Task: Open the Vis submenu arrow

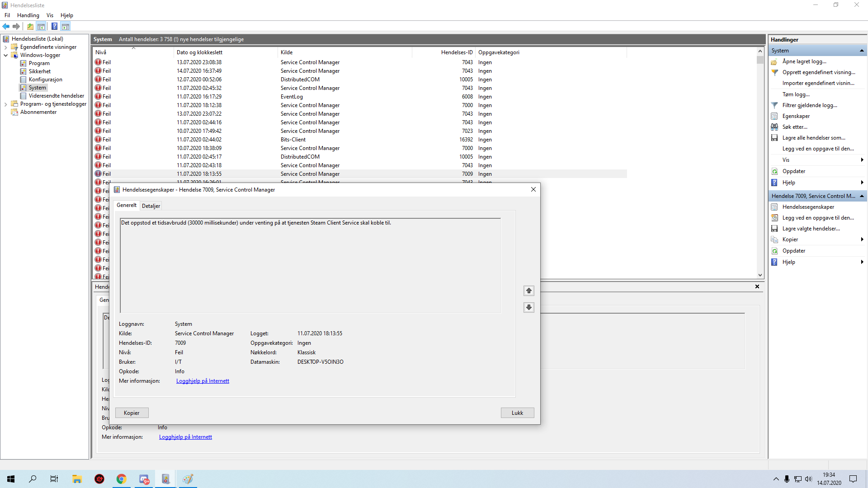Action: point(862,160)
